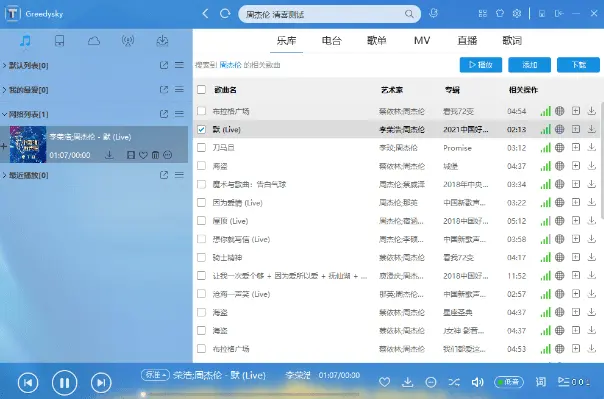The height and width of the screenshot is (399, 604).
Task: Go to the previous track
Action: (28, 382)
